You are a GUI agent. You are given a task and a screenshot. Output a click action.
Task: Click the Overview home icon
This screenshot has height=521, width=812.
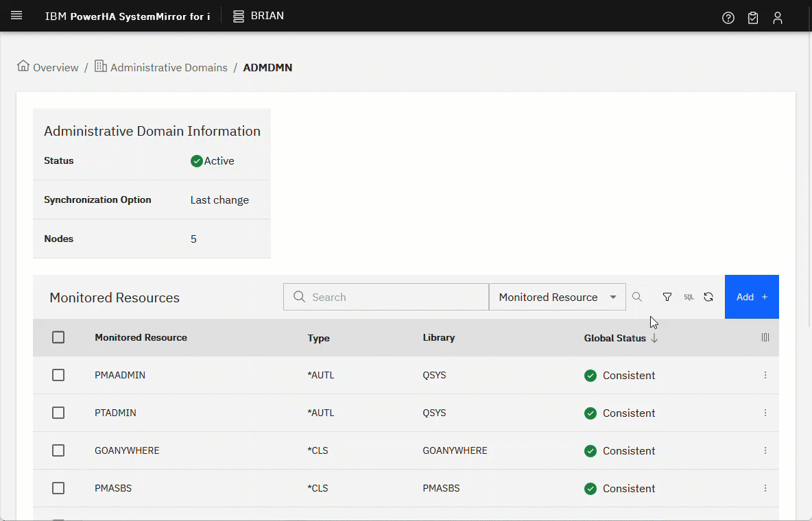pos(23,66)
